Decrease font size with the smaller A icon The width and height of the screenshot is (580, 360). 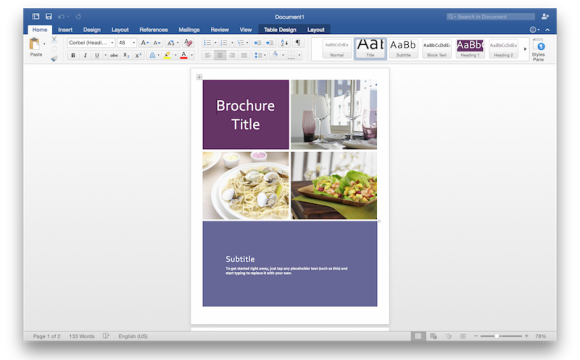(x=157, y=43)
